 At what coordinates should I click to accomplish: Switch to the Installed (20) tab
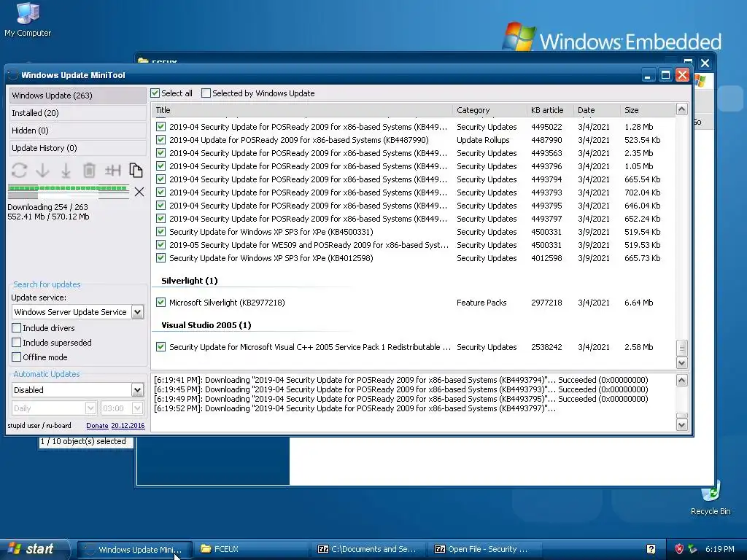[x=77, y=113]
